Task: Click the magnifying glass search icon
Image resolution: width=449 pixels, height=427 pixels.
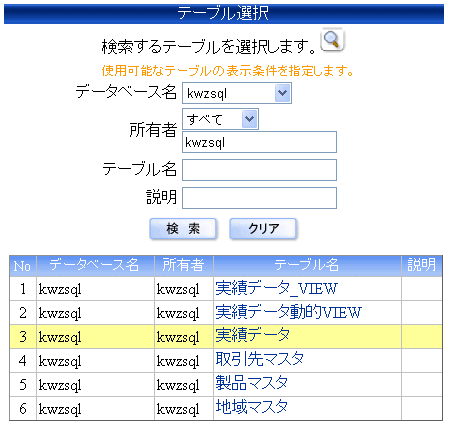Action: click(x=332, y=40)
